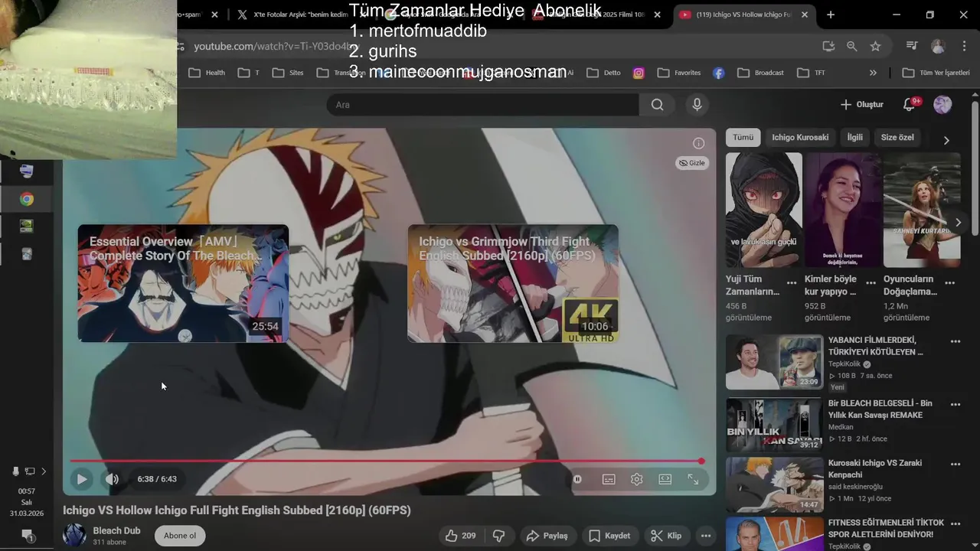Click the Bleach Dub channel avatar
The image size is (980, 551).
(74, 535)
